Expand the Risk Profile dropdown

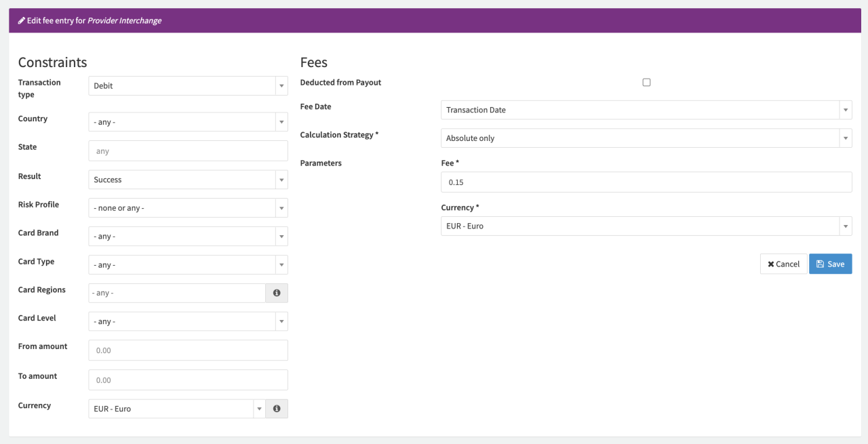pyautogui.click(x=188, y=208)
